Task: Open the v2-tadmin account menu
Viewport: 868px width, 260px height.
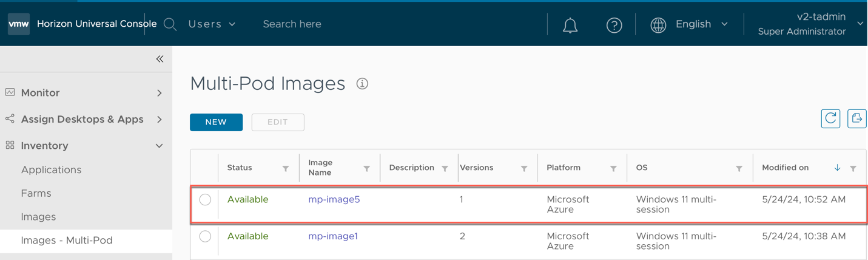Action: [x=810, y=24]
